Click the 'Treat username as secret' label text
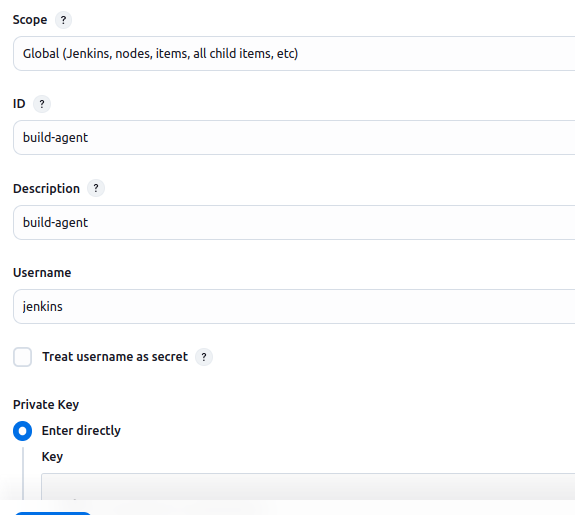The image size is (575, 515). pyautogui.click(x=115, y=357)
